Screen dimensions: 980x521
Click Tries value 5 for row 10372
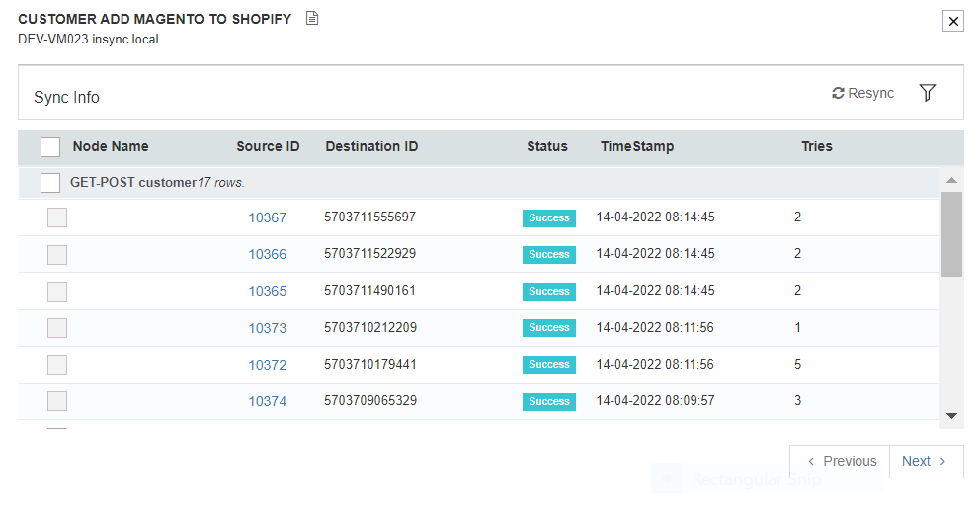point(797,364)
